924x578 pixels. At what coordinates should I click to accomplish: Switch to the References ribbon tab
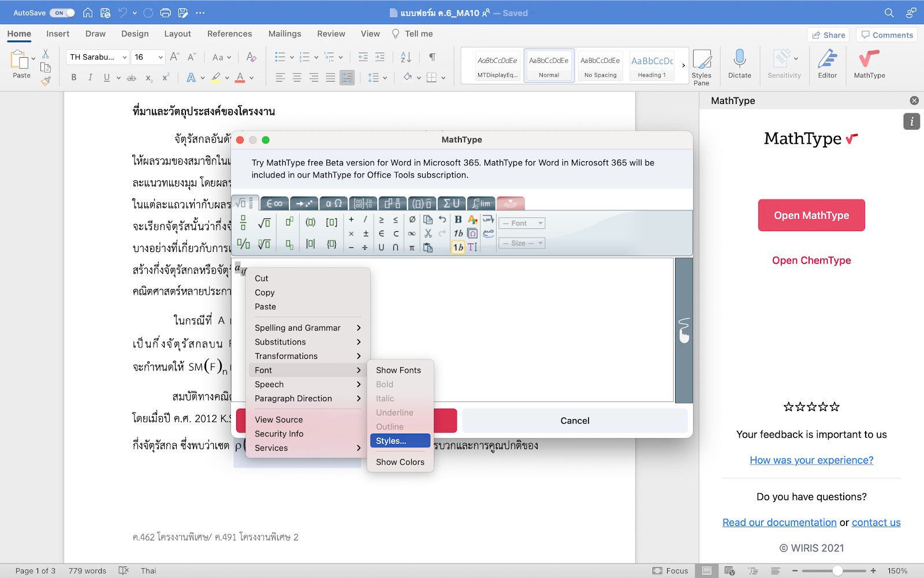[x=229, y=34]
